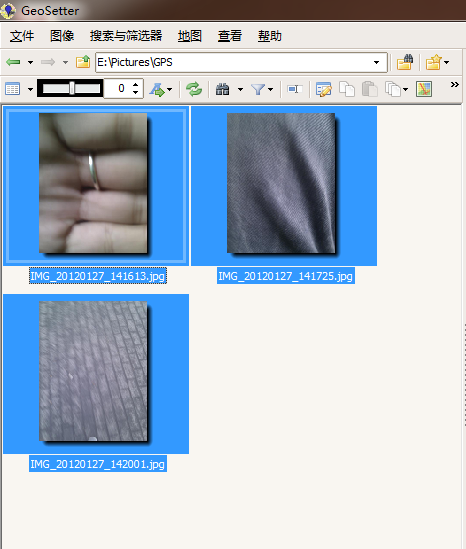Click the green refresh arrows icon
466x549 pixels.
click(x=194, y=89)
